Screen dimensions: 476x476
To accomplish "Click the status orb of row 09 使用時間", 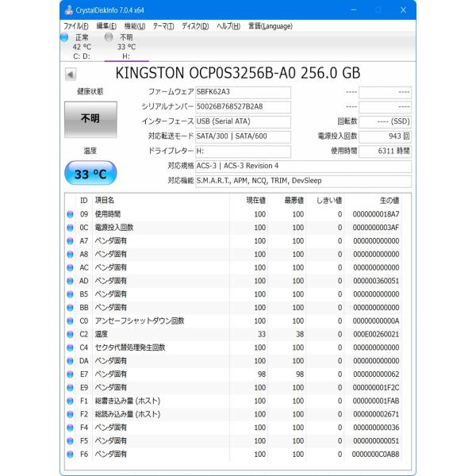I will click(70, 214).
